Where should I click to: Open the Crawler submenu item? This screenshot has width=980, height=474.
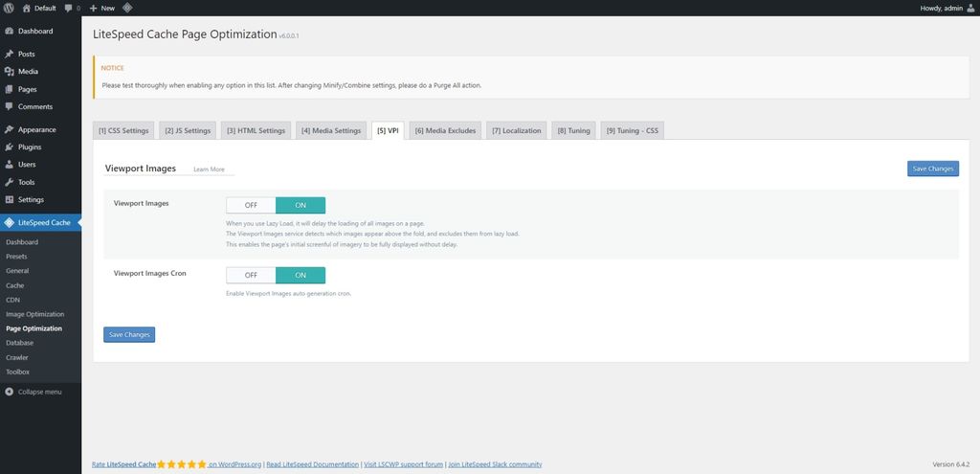click(x=17, y=358)
